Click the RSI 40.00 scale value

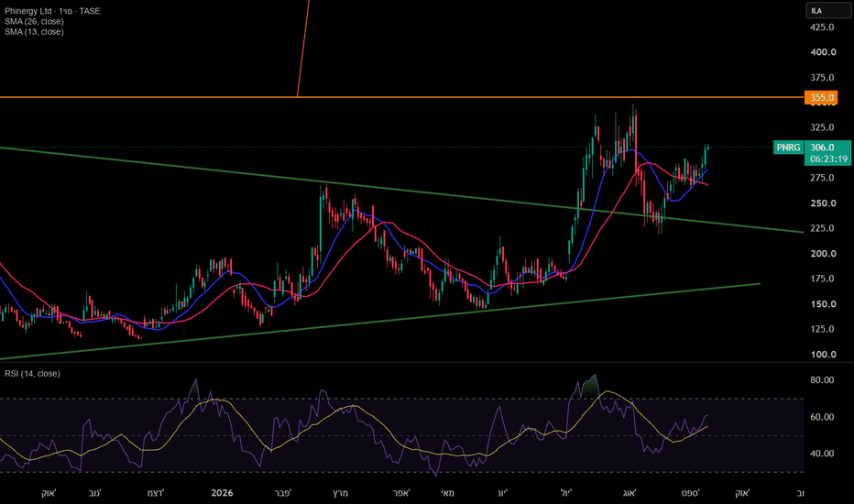point(822,454)
